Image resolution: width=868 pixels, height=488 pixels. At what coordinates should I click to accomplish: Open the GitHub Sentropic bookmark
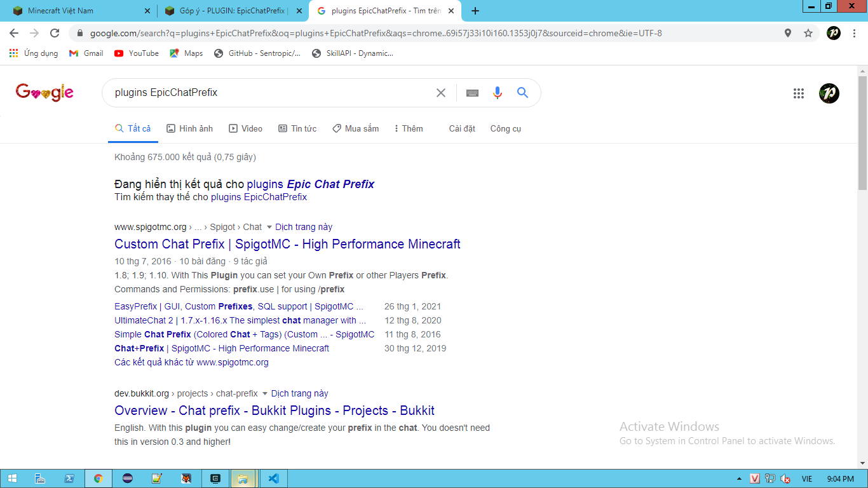257,53
